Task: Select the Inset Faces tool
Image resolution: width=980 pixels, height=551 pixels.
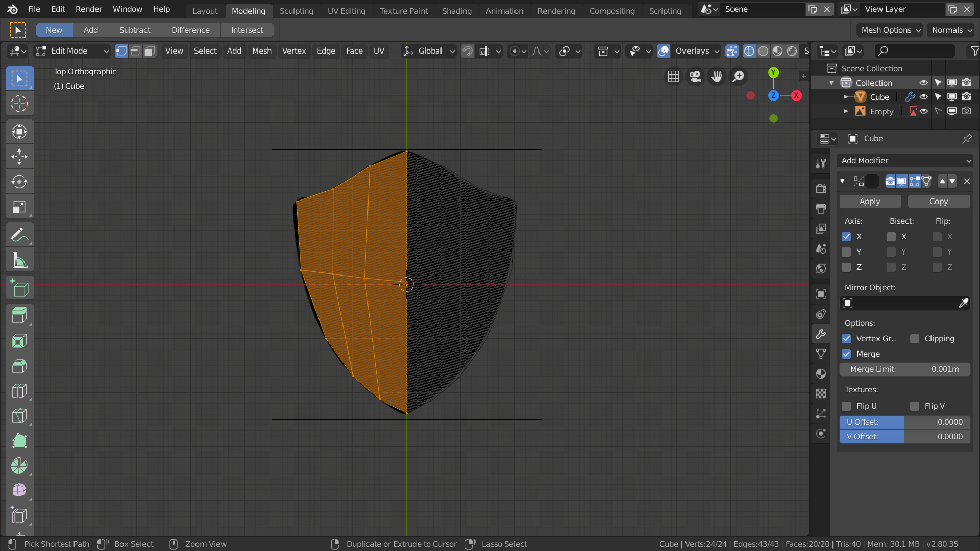Action: (x=19, y=340)
